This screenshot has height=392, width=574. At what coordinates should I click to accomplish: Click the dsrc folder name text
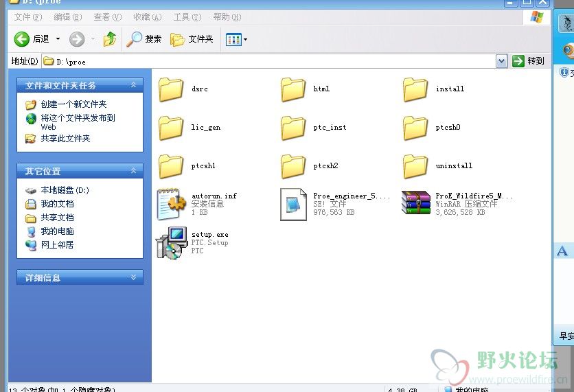(x=200, y=89)
